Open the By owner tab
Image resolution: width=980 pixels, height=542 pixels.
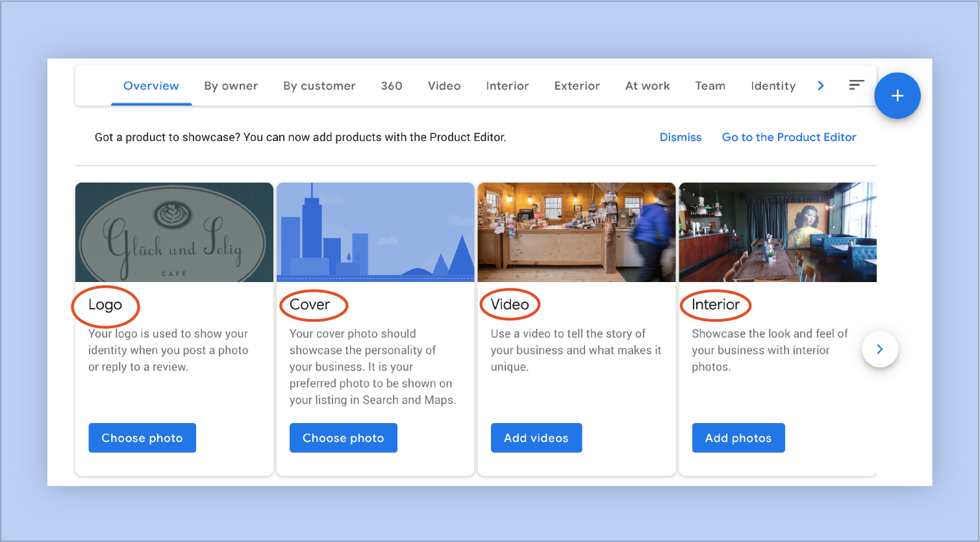tap(231, 86)
